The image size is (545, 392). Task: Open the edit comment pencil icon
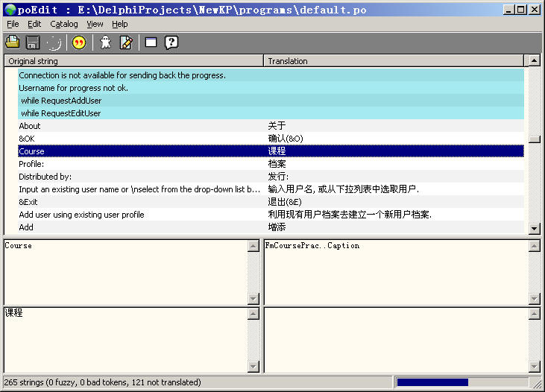click(x=126, y=42)
